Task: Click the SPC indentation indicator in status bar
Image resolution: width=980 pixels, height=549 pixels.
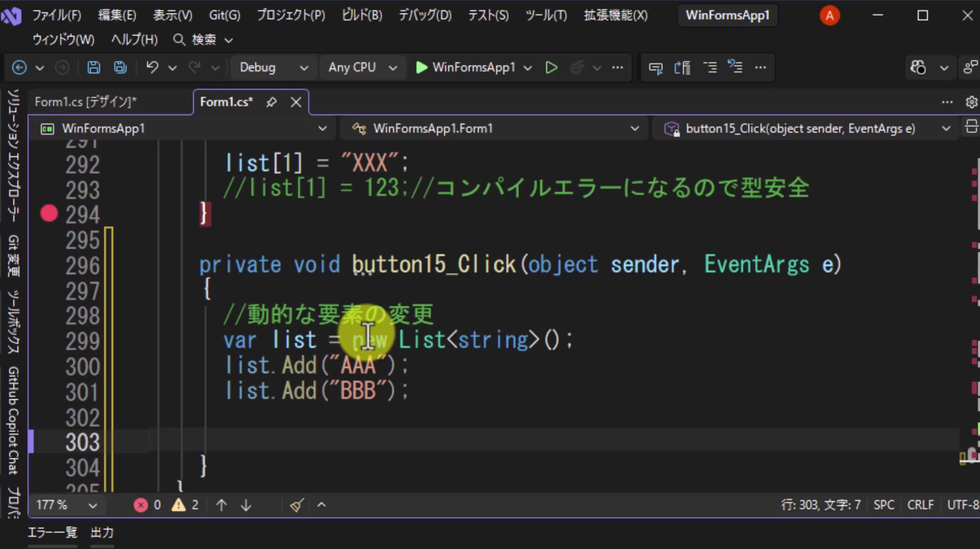Action: point(884,505)
